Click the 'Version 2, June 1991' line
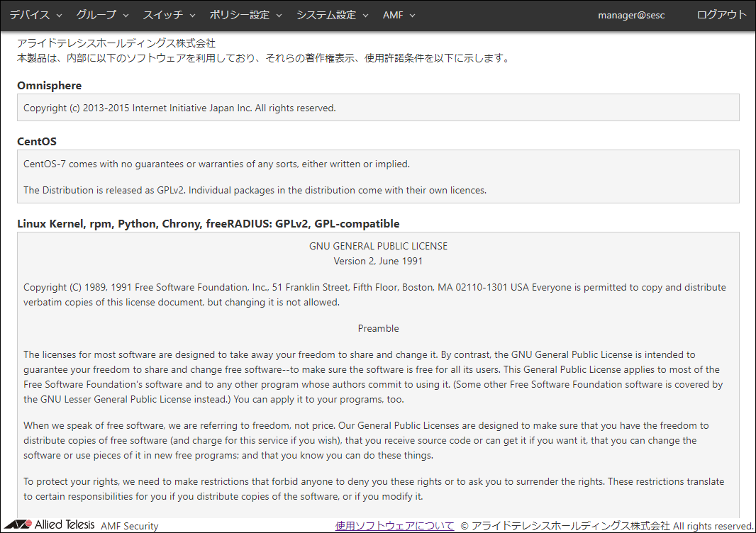 click(378, 261)
